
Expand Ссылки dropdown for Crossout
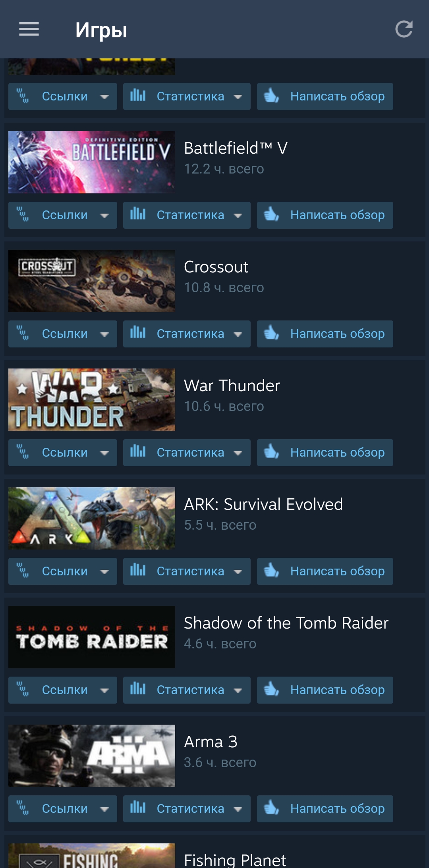point(63,334)
